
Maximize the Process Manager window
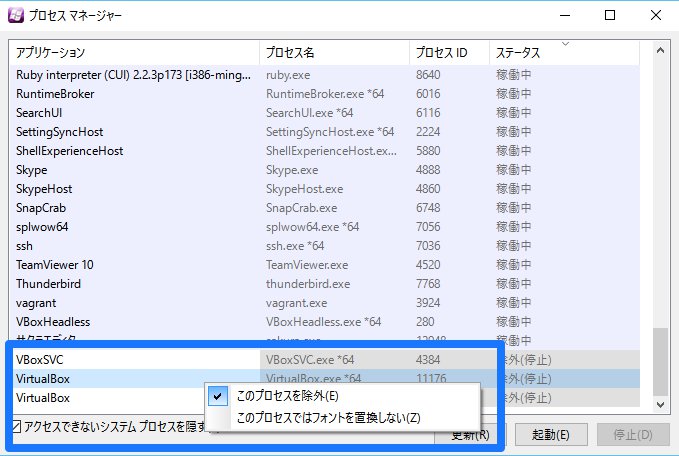pyautogui.click(x=610, y=16)
